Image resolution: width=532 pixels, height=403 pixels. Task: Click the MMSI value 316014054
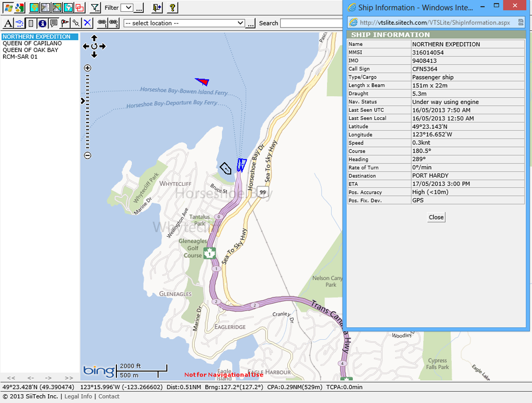point(428,52)
